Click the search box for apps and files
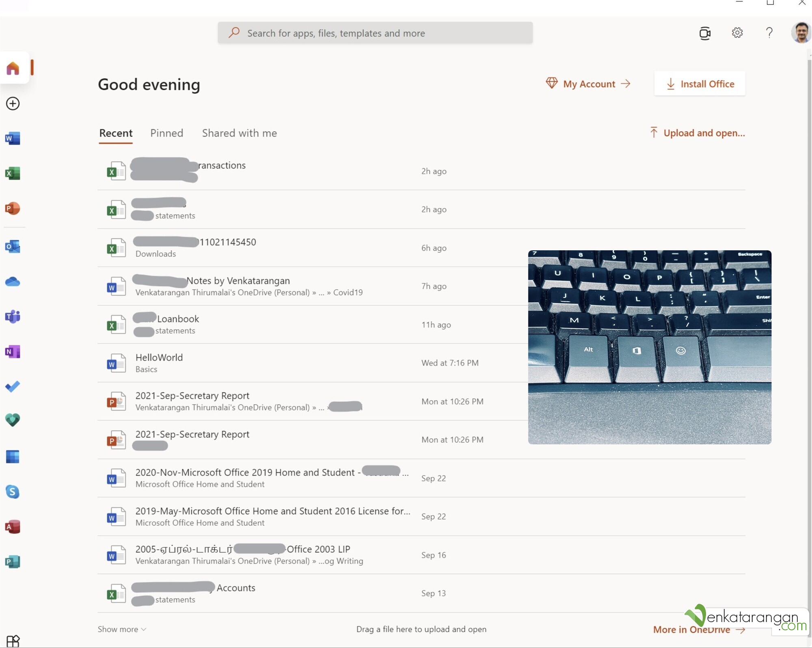This screenshot has height=648, width=812. 375,33
